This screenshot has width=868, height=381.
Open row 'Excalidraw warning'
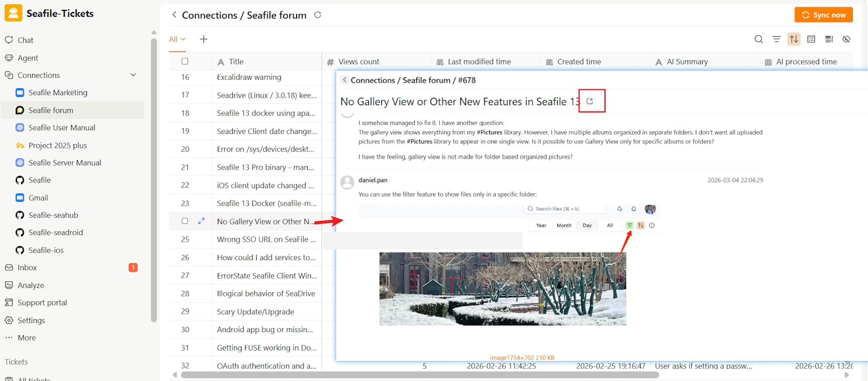coord(249,77)
